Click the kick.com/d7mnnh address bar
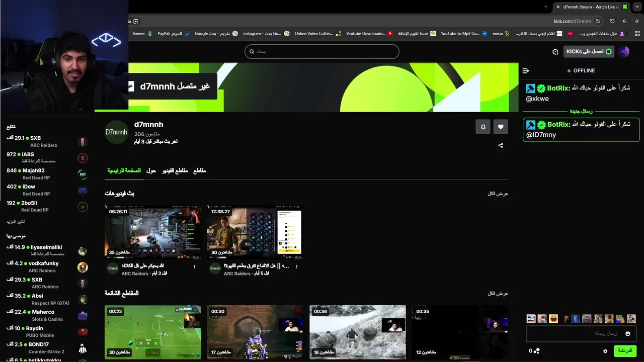This screenshot has height=362, width=644. click(x=572, y=21)
